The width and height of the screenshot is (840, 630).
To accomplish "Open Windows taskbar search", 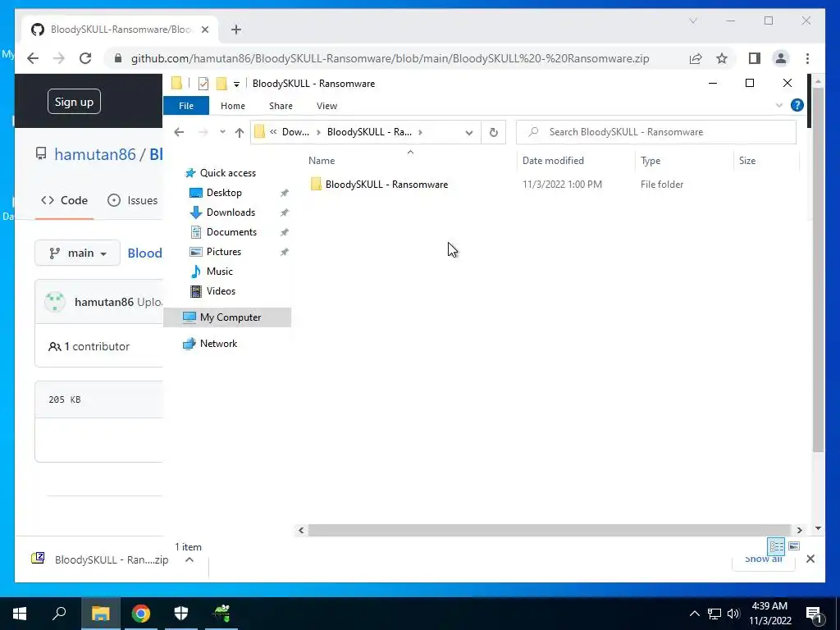I will coord(59,614).
